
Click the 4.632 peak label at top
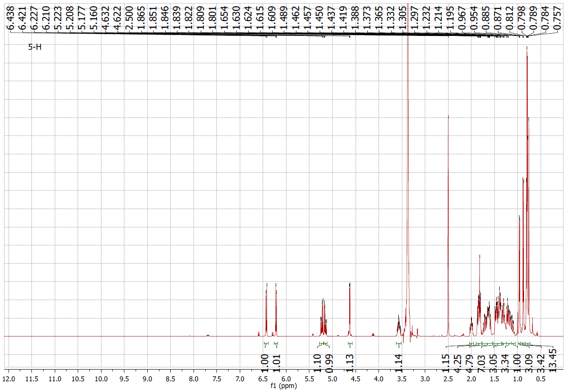[105, 16]
